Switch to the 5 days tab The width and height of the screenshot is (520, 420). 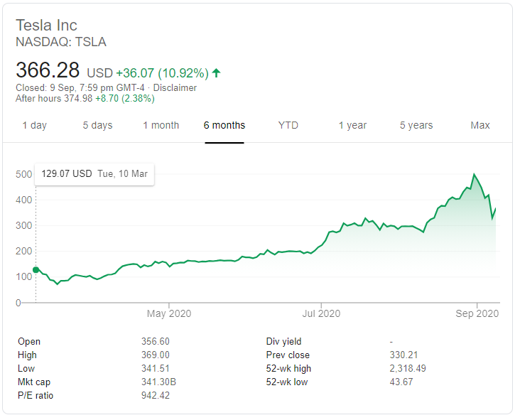tap(97, 125)
